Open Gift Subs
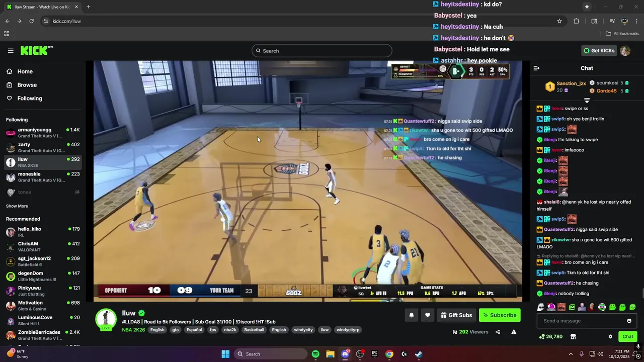 point(456,315)
